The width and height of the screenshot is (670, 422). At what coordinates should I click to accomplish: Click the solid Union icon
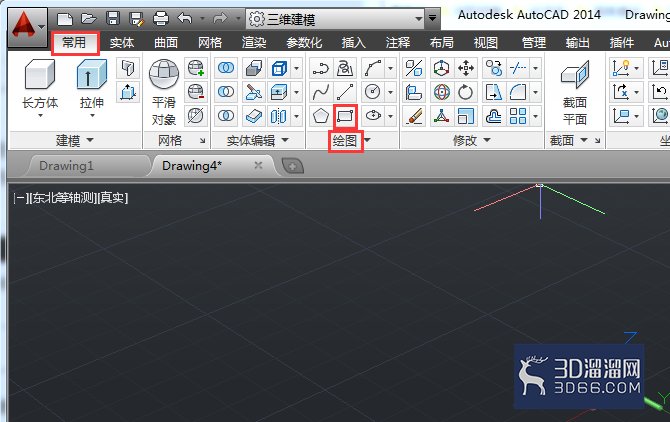pos(226,67)
